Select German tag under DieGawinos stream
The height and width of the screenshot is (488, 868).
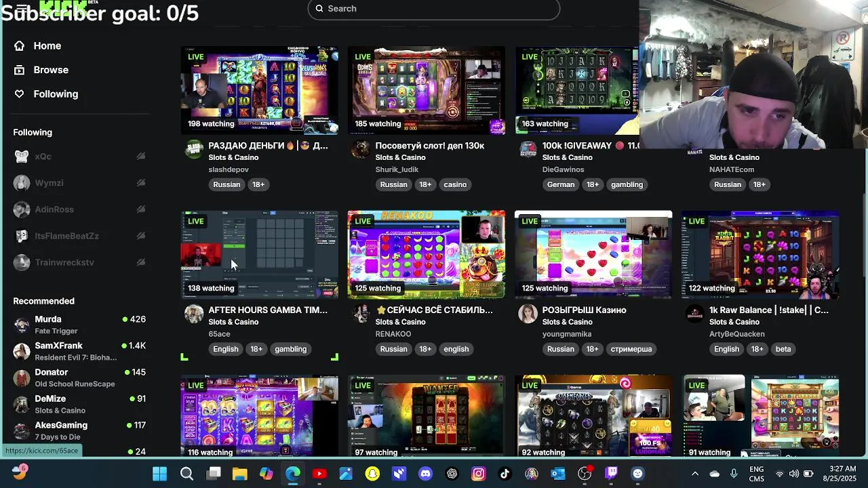pos(561,184)
